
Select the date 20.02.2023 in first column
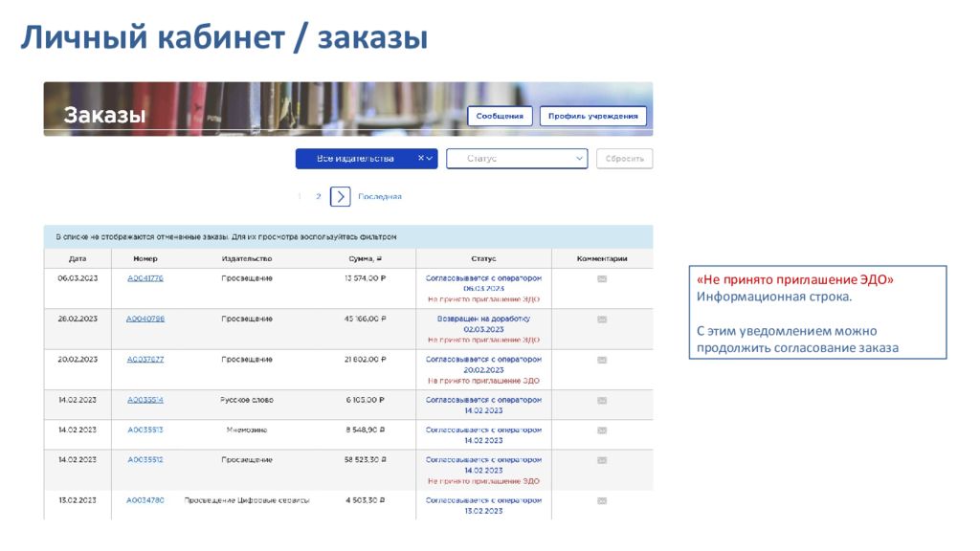point(78,360)
